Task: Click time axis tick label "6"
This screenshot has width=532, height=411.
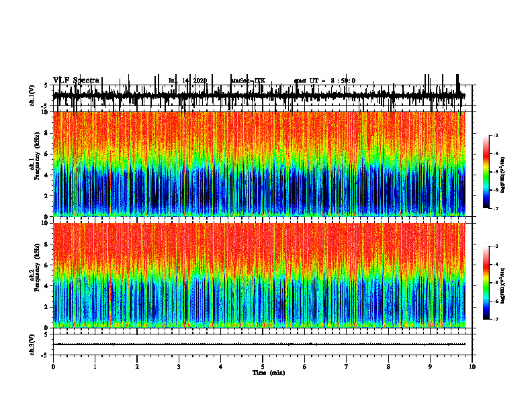Action: (x=305, y=367)
